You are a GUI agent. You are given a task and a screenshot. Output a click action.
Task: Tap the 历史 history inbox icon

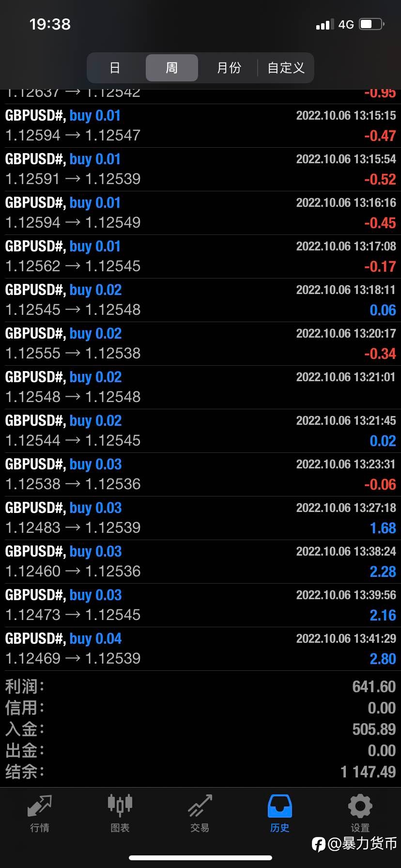tap(280, 806)
